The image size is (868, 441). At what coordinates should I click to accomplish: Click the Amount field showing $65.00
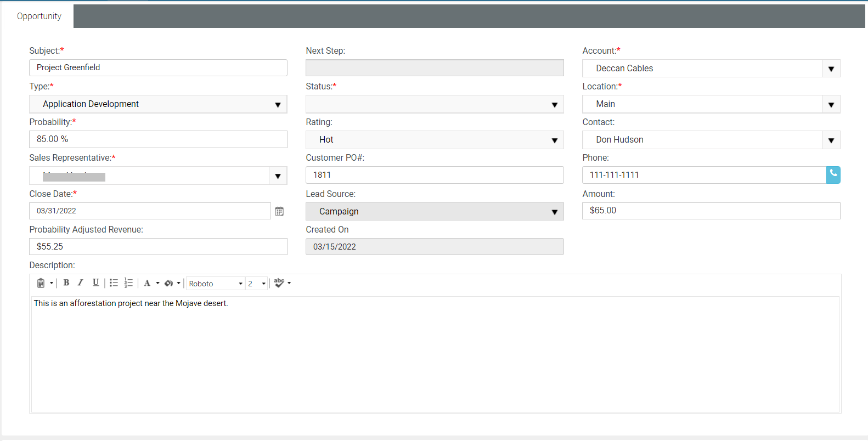click(x=711, y=211)
